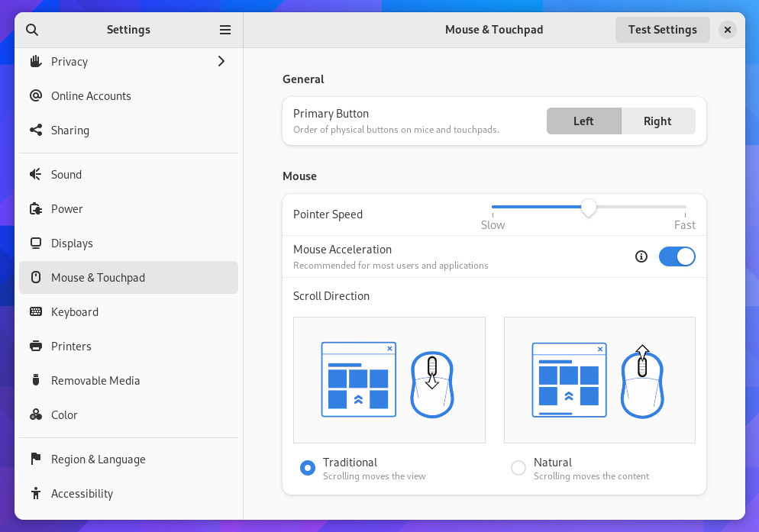Select Mouse & Touchpad in sidebar
Image resolution: width=759 pixels, height=532 pixels.
[x=128, y=277]
